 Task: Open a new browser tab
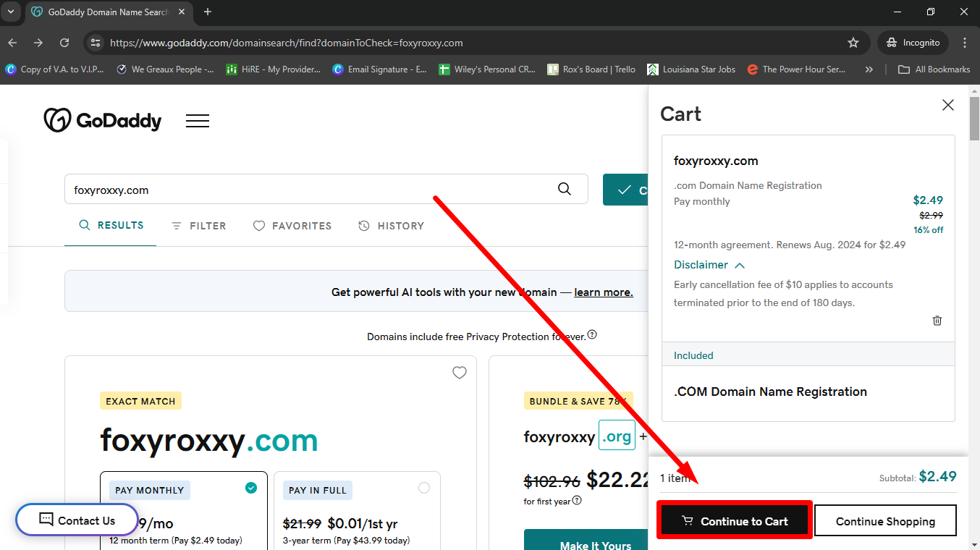coord(208,12)
